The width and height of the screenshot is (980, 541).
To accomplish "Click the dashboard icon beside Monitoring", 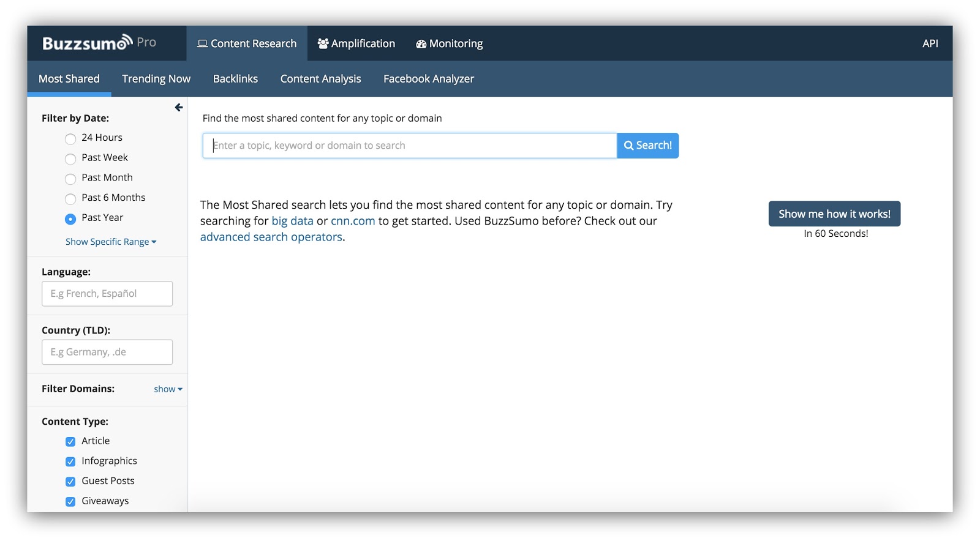I will pyautogui.click(x=421, y=44).
